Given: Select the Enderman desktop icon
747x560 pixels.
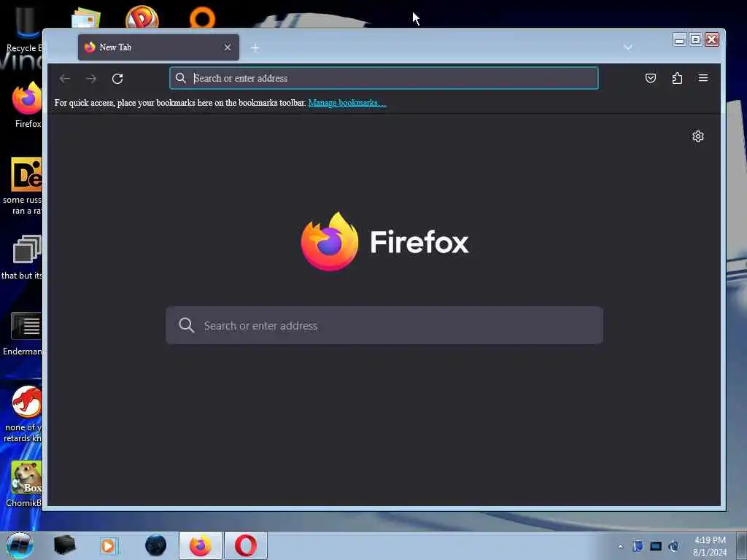Looking at the screenshot, I should (x=24, y=333).
